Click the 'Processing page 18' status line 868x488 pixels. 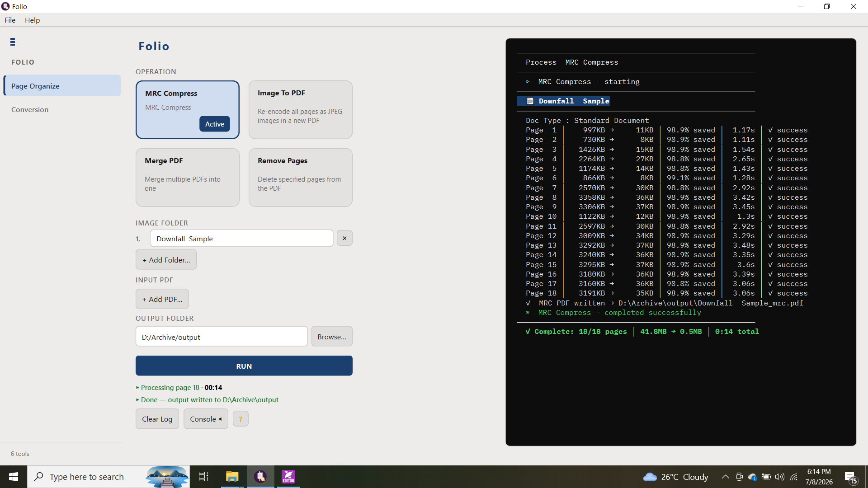click(x=179, y=387)
